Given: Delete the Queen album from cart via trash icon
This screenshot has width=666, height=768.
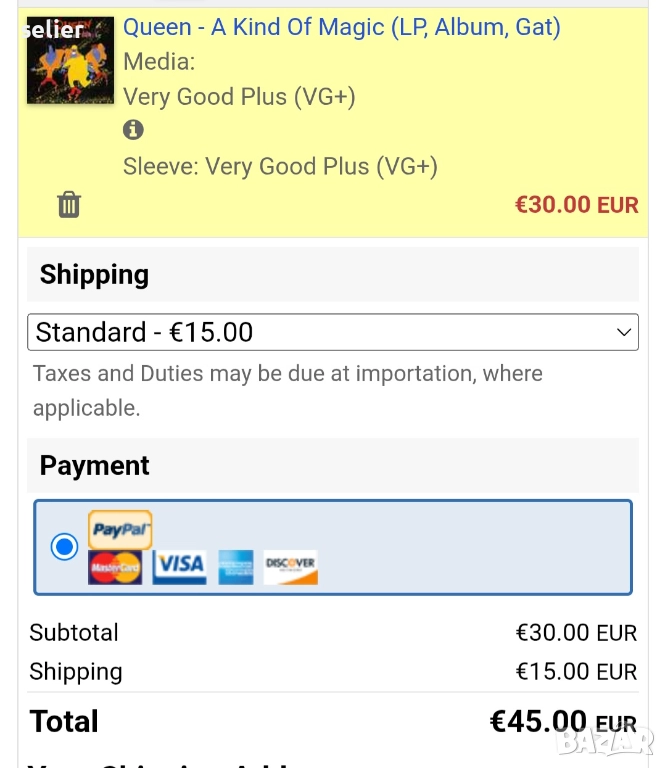Looking at the screenshot, I should point(69,205).
